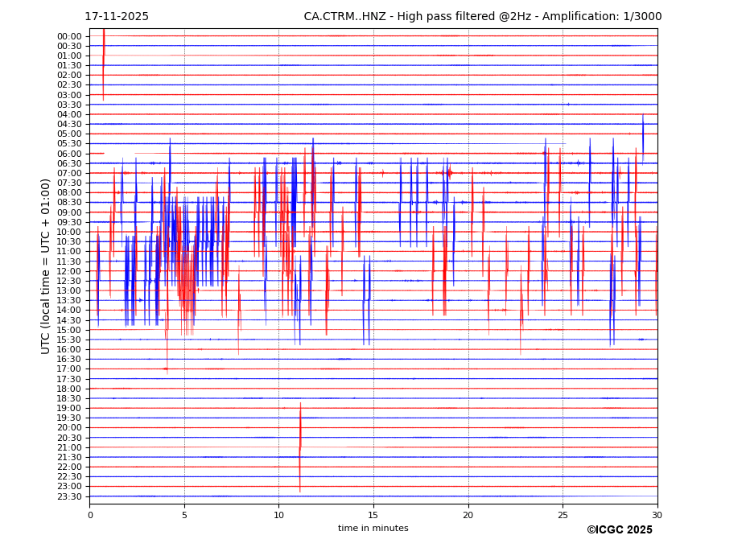Click the 03:30 time tick label
This screenshot has width=746, height=560.
coord(69,105)
